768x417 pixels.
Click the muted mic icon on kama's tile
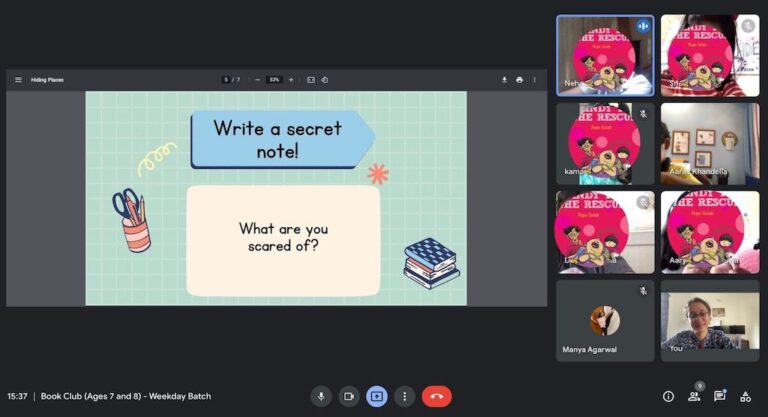pyautogui.click(x=643, y=114)
